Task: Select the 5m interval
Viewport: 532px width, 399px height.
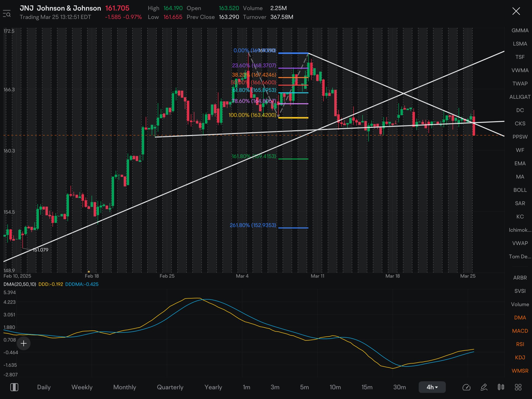Action: click(x=304, y=387)
